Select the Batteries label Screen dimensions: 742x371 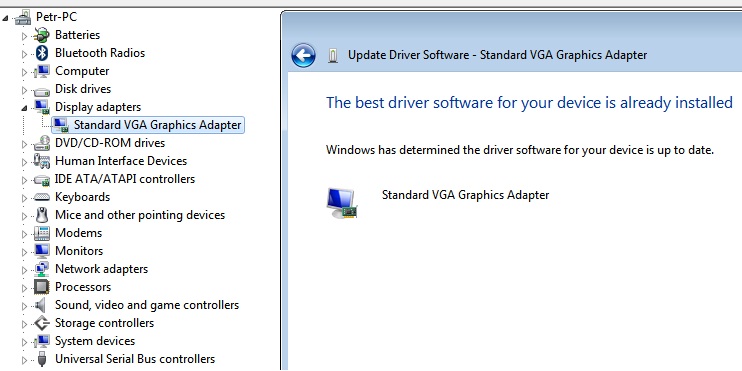pos(78,35)
